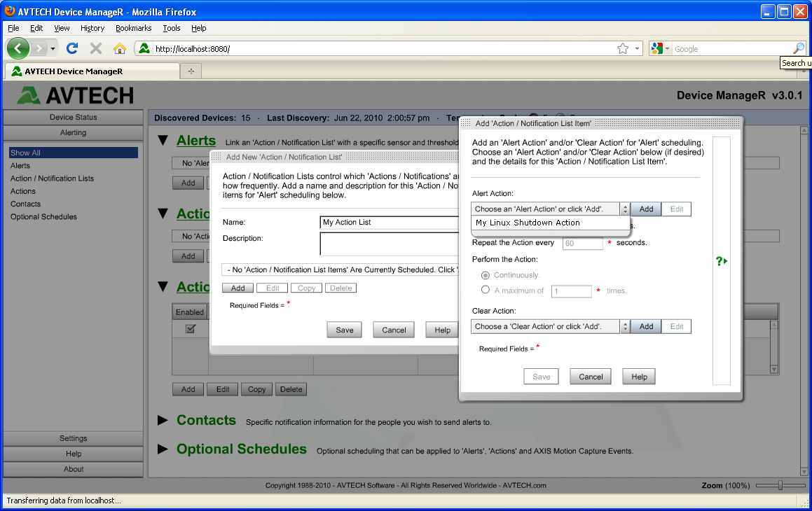This screenshot has width=812, height=511.
Task: Go to 'Optional Schedules' in the sidebar
Action: pos(43,217)
